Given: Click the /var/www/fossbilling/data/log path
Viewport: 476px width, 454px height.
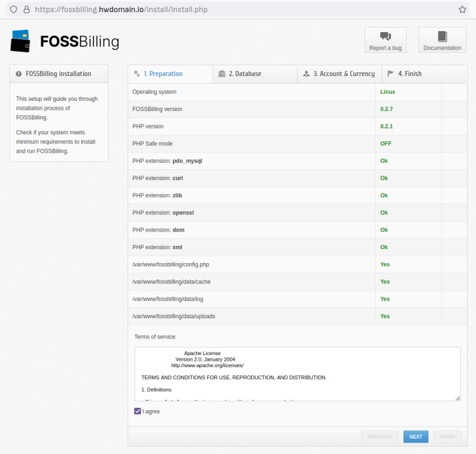Looking at the screenshot, I should [168, 299].
